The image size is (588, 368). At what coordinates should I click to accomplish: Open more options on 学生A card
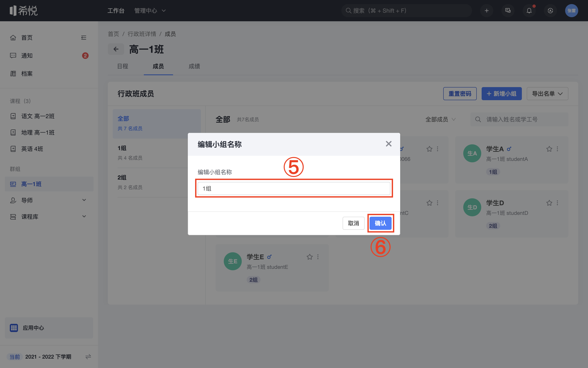point(557,149)
